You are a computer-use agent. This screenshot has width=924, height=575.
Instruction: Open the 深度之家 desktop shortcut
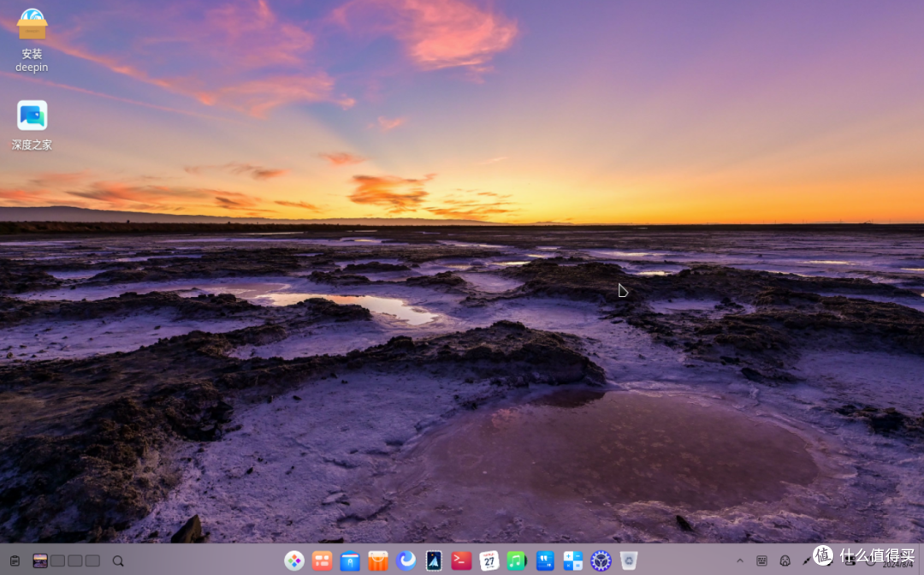tap(32, 125)
